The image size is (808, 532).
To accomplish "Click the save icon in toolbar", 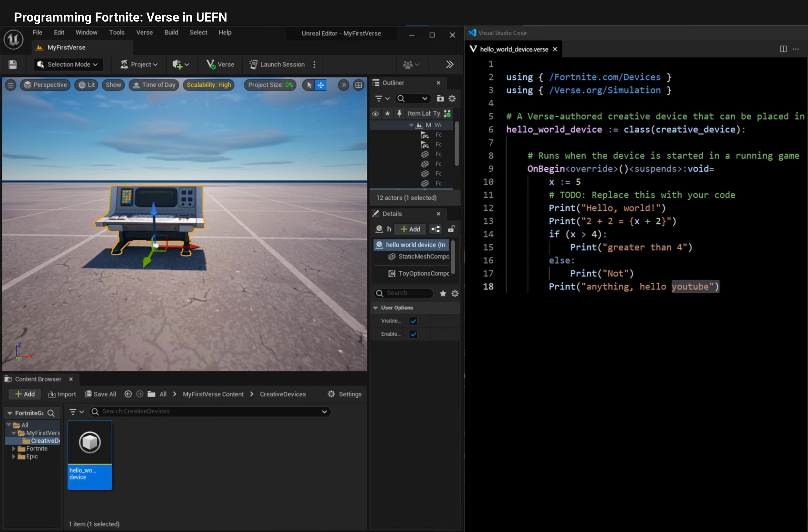I will click(13, 65).
